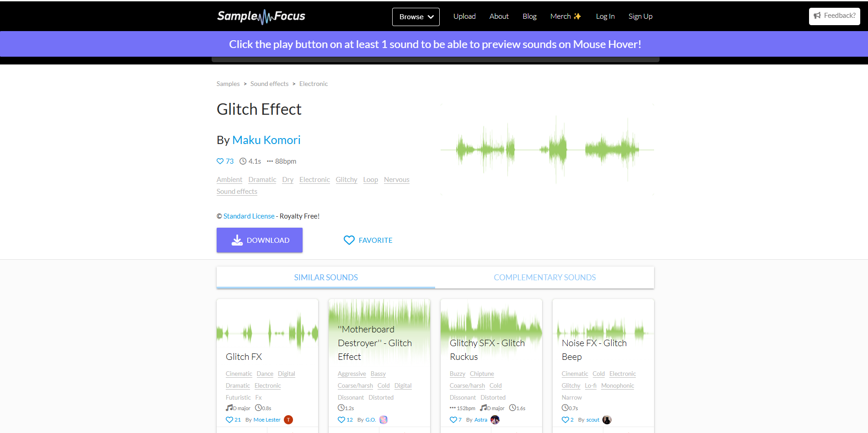Open the Browse dropdown
Viewport: 868px width, 433px height.
(415, 16)
